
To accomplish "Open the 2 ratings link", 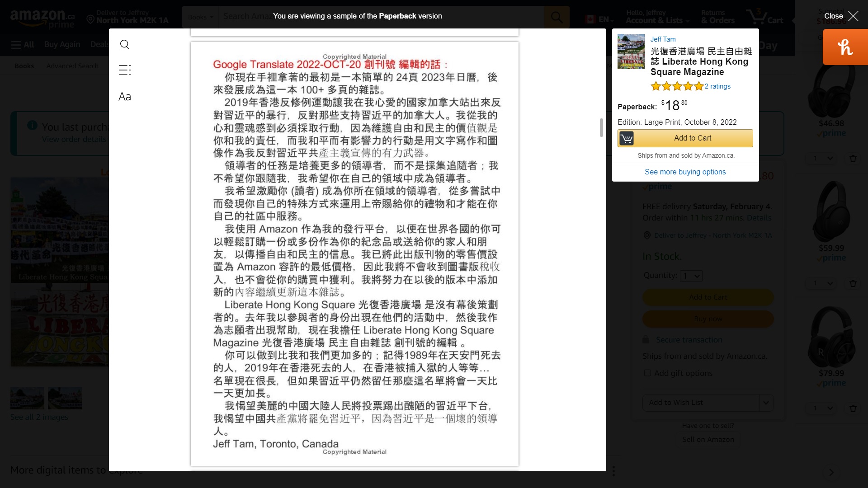I will (x=717, y=86).
